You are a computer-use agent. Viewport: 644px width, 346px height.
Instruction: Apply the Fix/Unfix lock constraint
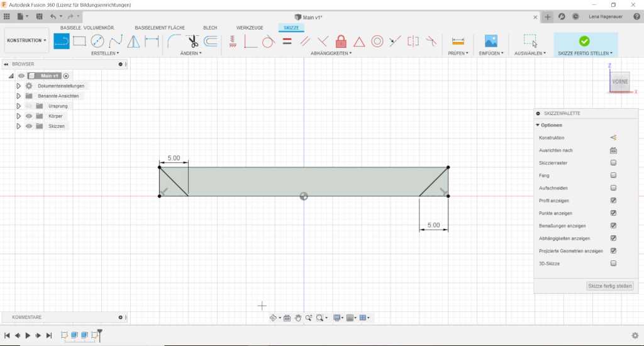tap(341, 41)
